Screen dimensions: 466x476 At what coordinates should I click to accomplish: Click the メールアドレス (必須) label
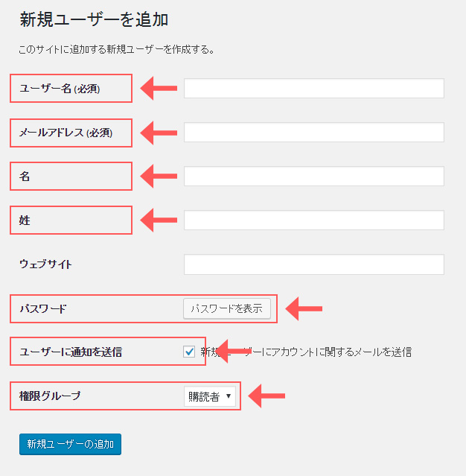pyautogui.click(x=66, y=133)
